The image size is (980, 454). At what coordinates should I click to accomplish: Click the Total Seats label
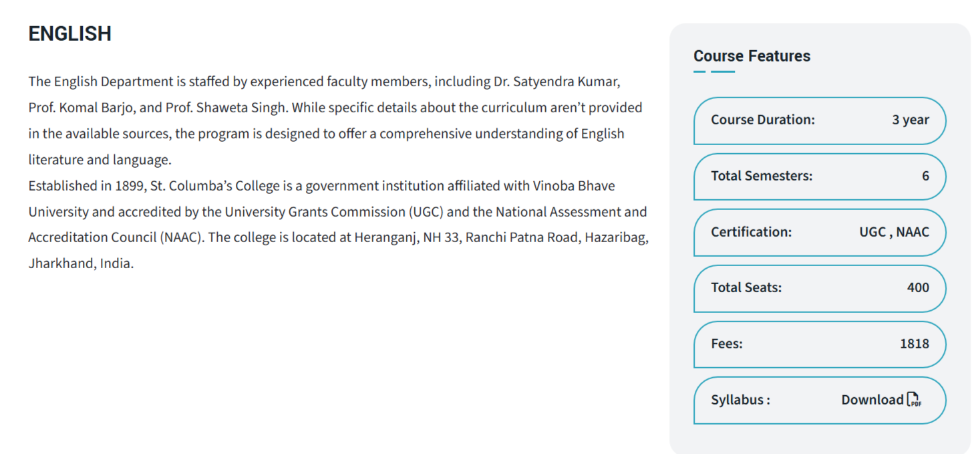coord(746,288)
